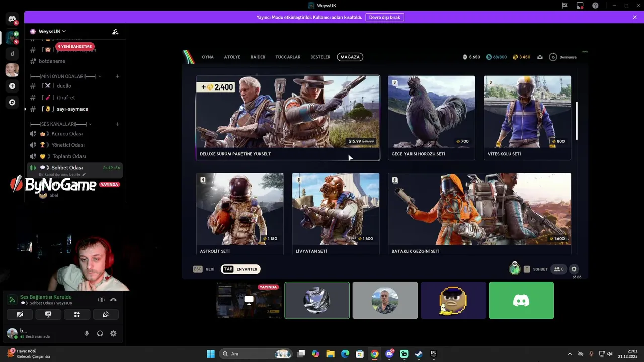Open the Windows Start menu
The width and height of the screenshot is (644, 362).
[211, 354]
